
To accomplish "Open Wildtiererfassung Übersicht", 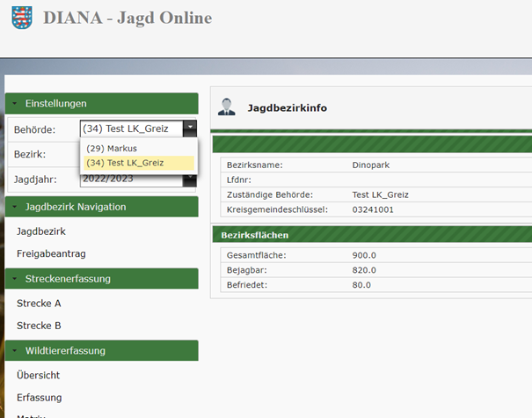I will click(39, 376).
